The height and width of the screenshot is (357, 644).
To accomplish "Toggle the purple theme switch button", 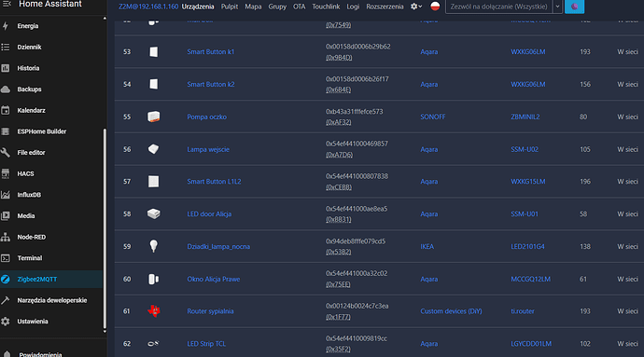I will pyautogui.click(x=574, y=7).
